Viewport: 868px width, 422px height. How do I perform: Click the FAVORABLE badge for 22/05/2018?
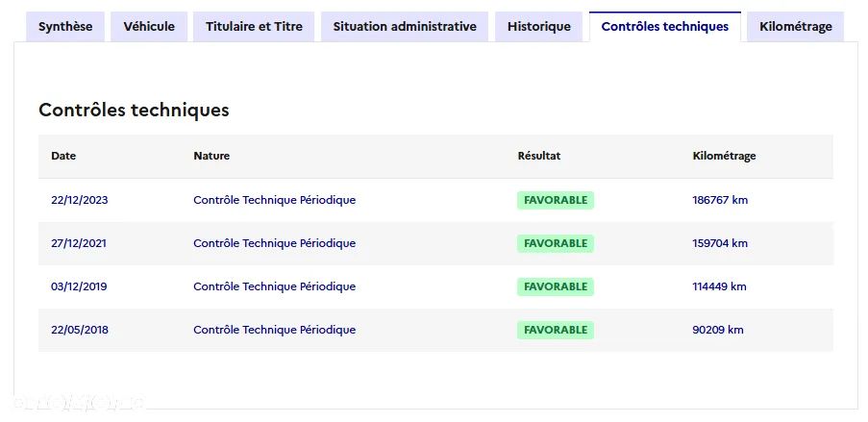pyautogui.click(x=556, y=330)
